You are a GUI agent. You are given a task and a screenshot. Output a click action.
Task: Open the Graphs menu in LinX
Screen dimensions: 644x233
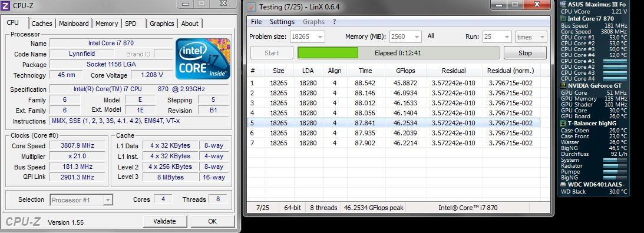pyautogui.click(x=314, y=22)
